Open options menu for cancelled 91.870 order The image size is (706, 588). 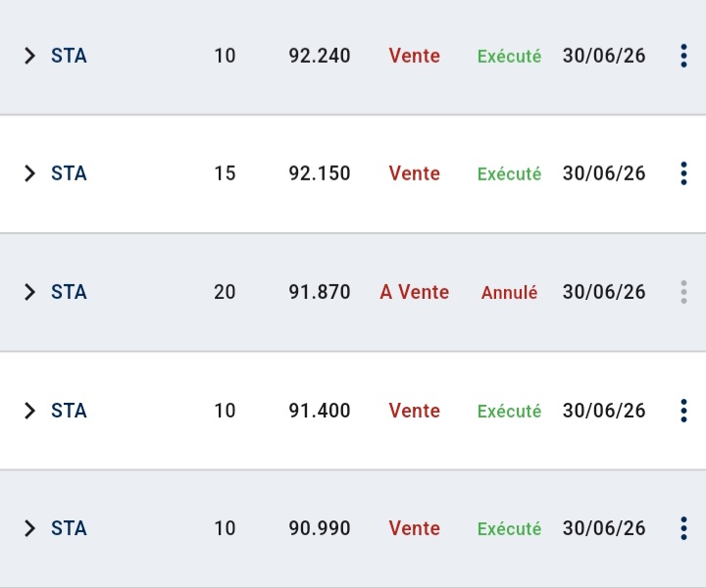683,292
